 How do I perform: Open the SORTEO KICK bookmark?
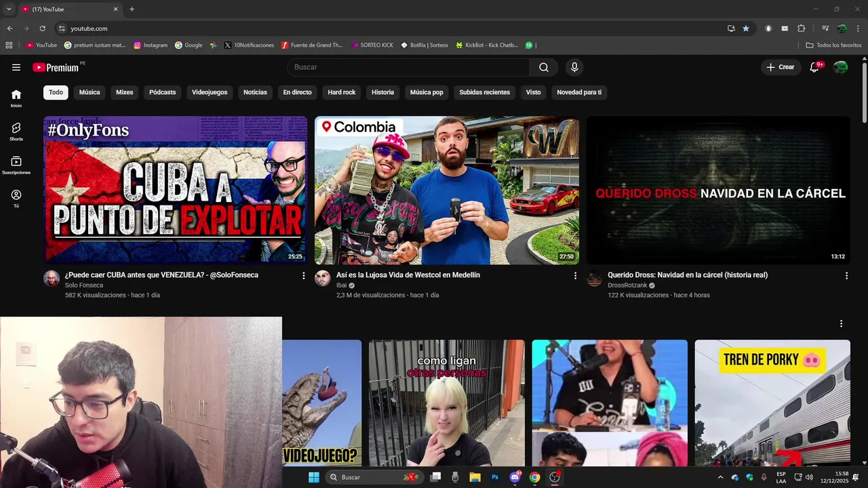(372, 45)
